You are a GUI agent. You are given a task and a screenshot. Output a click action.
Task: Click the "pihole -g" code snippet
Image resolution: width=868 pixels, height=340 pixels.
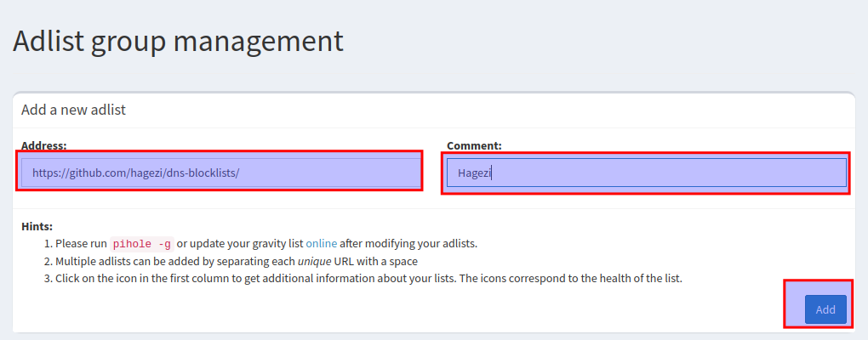(x=142, y=243)
